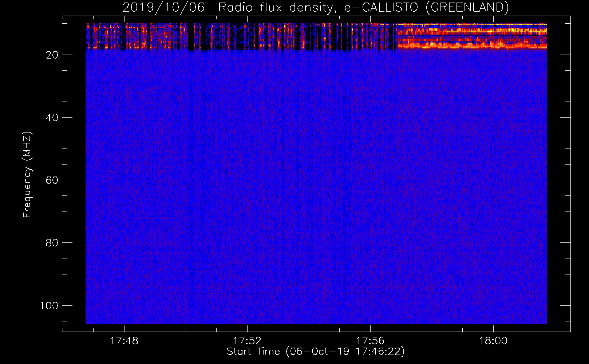The width and height of the screenshot is (589, 364).
Task: Click the 20 MHz frequency tick label
Action: click(x=52, y=55)
